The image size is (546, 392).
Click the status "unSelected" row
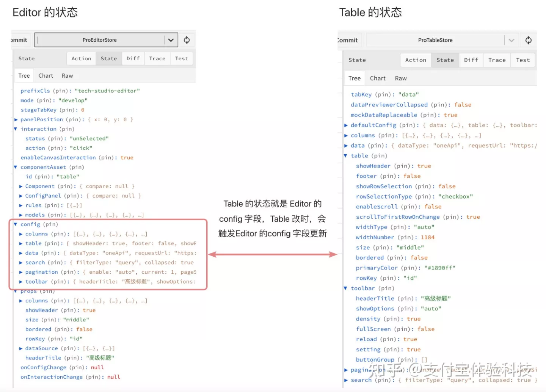67,138
